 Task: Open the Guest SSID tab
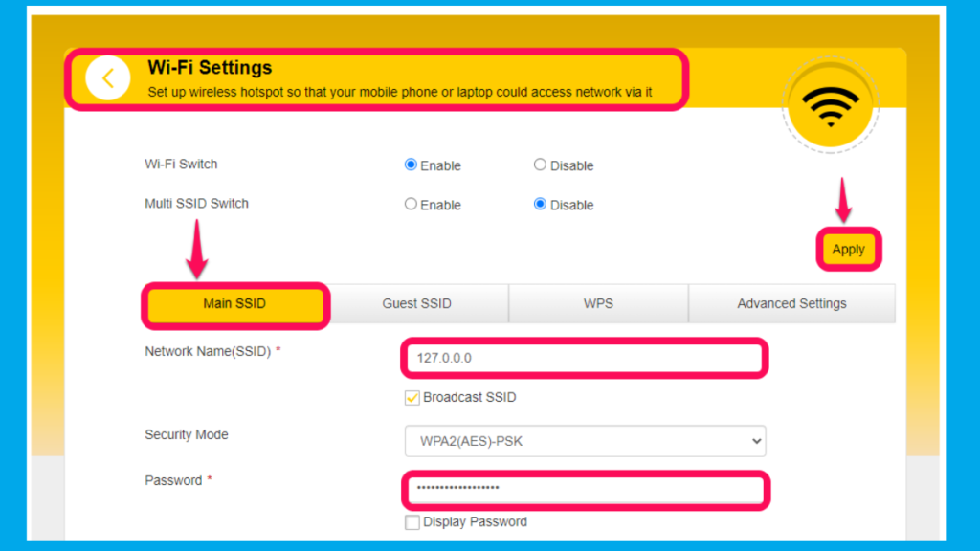(417, 303)
